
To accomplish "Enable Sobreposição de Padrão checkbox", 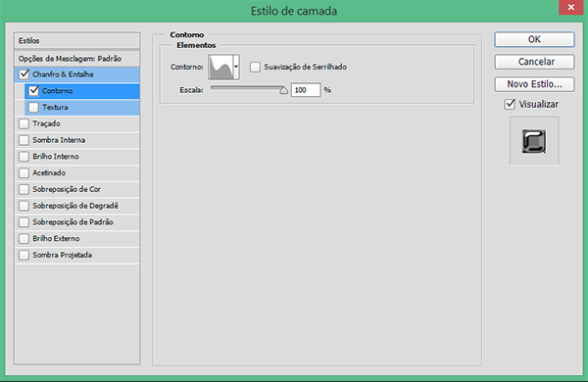I will (24, 222).
